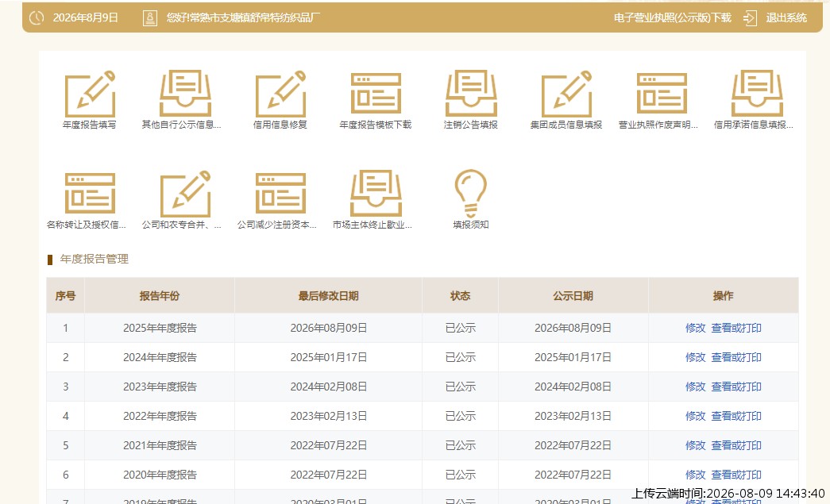Select the 2024年年度报告 cell

(160, 357)
